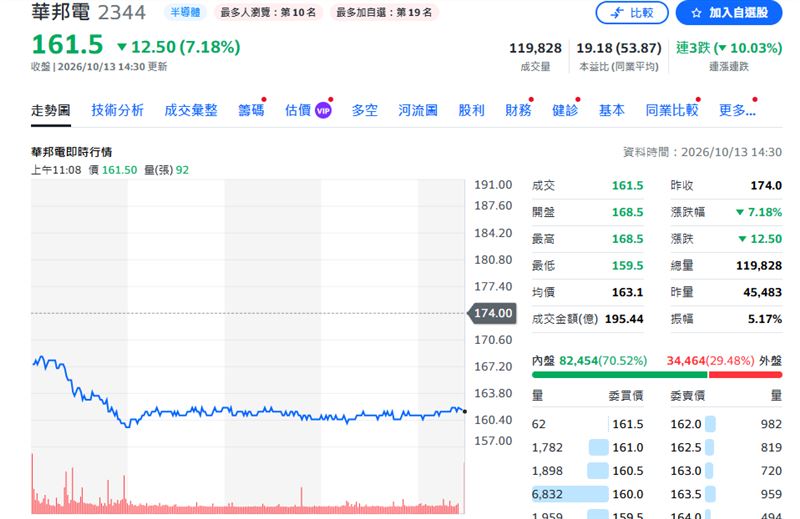Image resolution: width=800 pixels, height=519 pixels.
Task: Open the 同業比較 tab
Action: coord(671,110)
